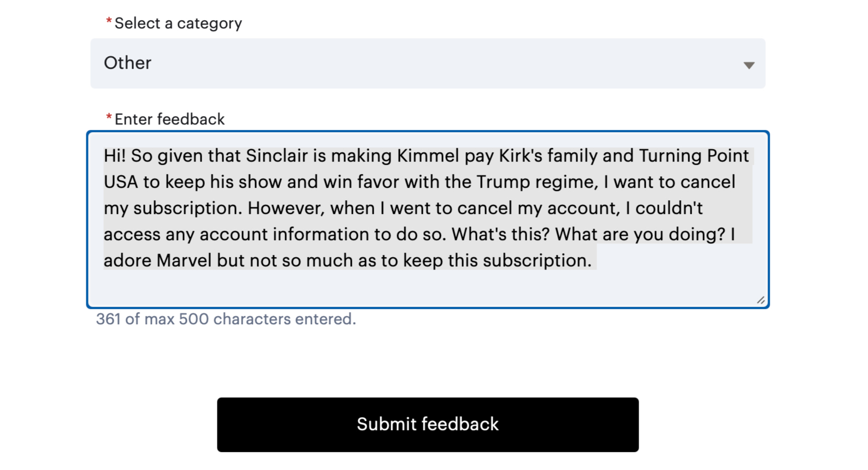Click the "Select a category" label
868x470 pixels.
point(178,23)
